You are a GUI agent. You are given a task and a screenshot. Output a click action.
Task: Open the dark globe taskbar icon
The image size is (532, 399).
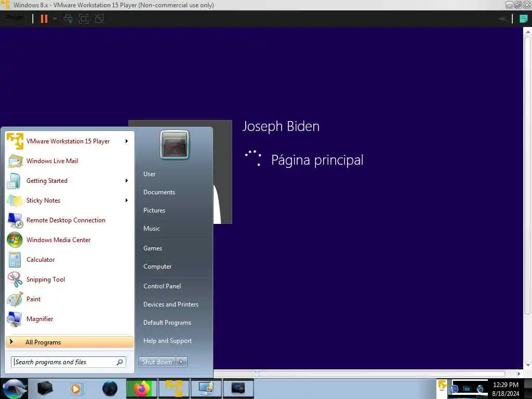110,389
